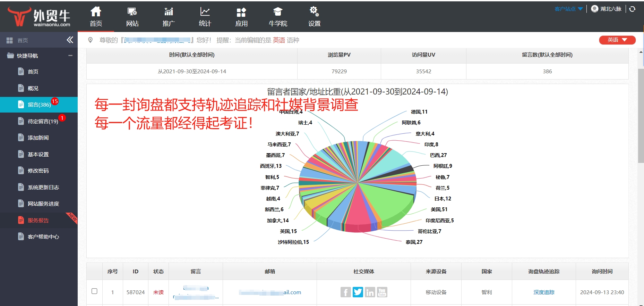Screen dimensions: 644x306
Task: Click the YouTube icon in row 587024
Action: click(x=382, y=292)
